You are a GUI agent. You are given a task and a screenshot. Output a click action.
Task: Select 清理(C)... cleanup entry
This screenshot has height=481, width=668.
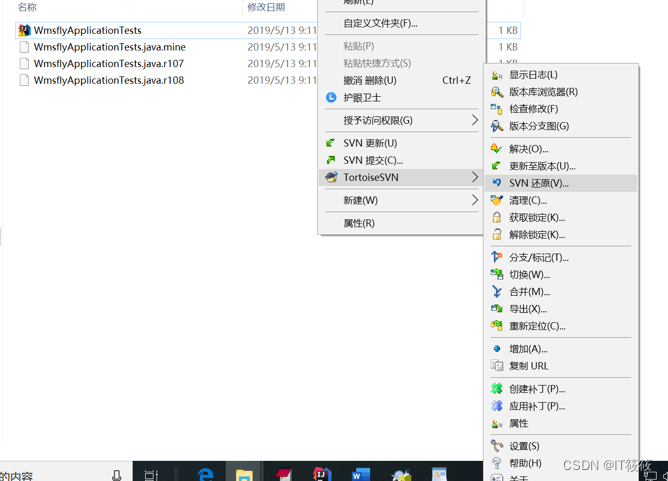pos(561,200)
